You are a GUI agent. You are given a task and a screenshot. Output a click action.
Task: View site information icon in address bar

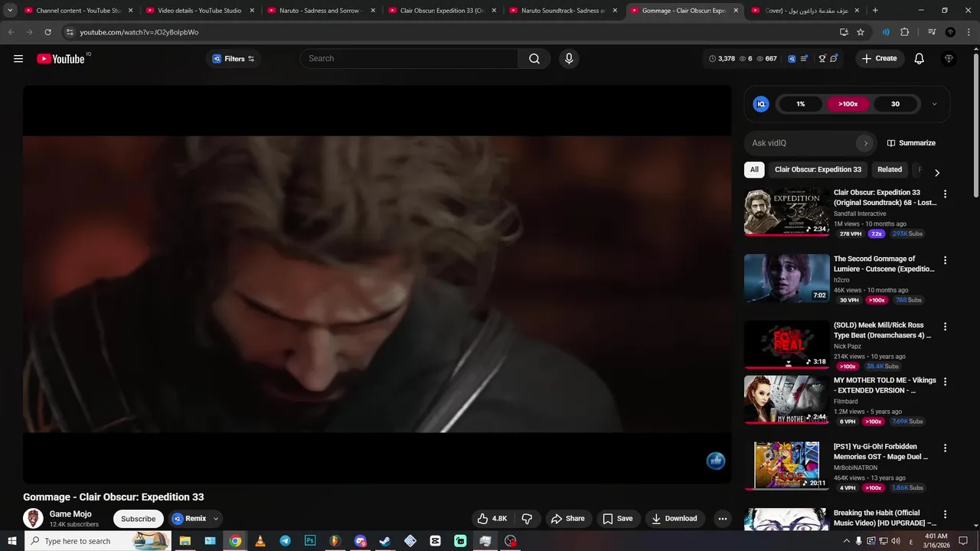click(70, 32)
